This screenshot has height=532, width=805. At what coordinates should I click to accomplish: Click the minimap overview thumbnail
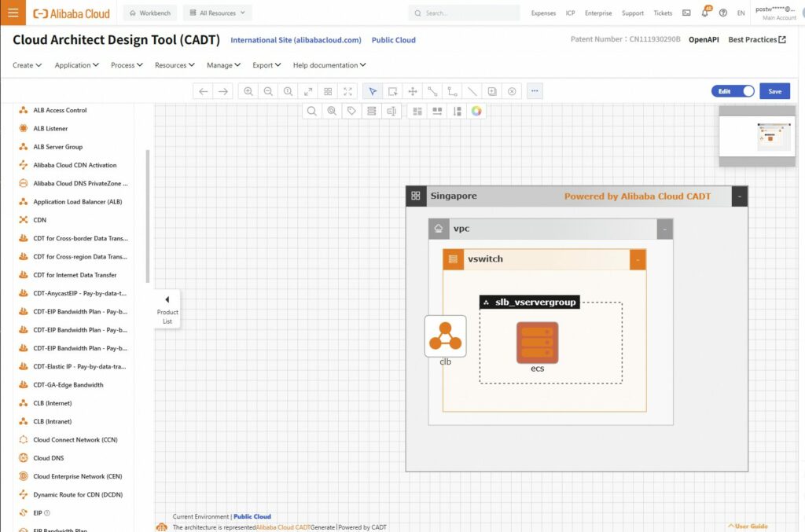pos(757,136)
